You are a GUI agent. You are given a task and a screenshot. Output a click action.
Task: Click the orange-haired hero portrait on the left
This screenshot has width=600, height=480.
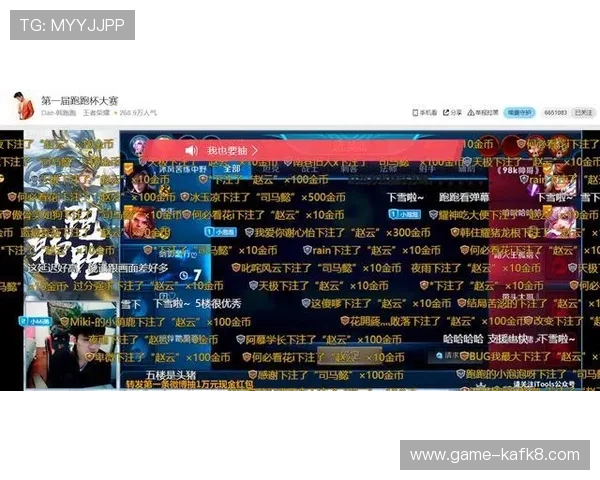click(138, 222)
